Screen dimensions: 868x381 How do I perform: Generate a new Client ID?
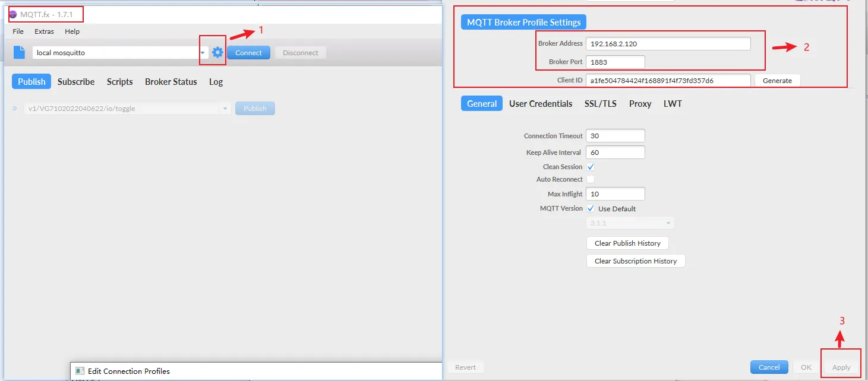click(777, 81)
